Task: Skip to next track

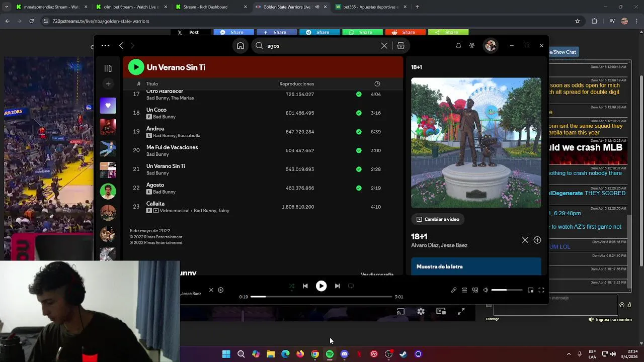Action: pos(337,286)
